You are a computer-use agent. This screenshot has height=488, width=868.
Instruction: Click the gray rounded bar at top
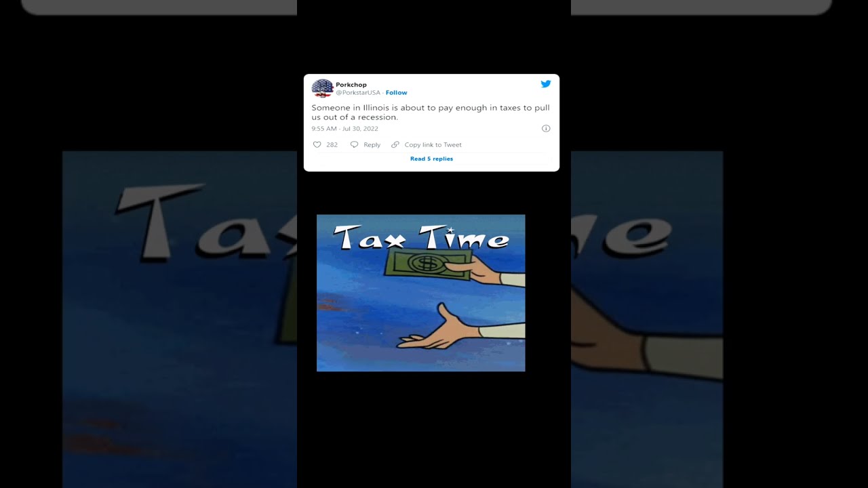(x=427, y=7)
